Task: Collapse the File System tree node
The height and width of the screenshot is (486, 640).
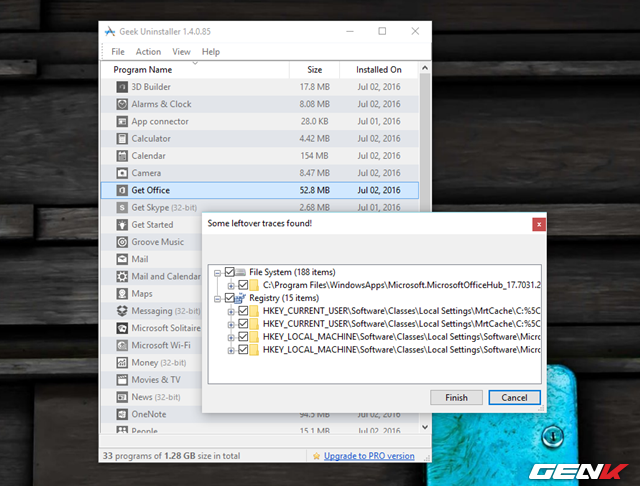Action: click(x=218, y=272)
